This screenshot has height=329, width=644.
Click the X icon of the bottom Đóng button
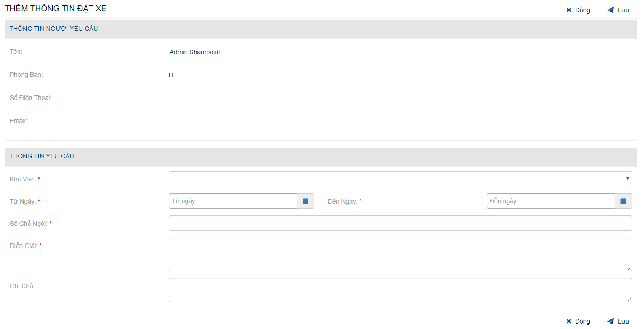569,321
